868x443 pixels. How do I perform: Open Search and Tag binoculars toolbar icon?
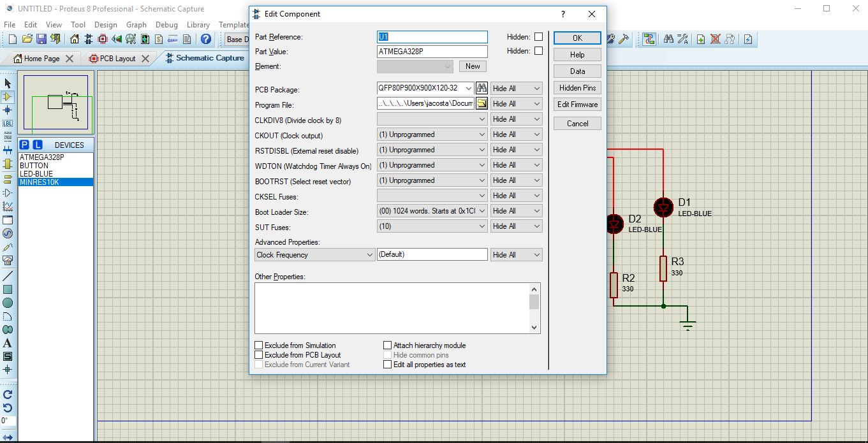tap(668, 39)
